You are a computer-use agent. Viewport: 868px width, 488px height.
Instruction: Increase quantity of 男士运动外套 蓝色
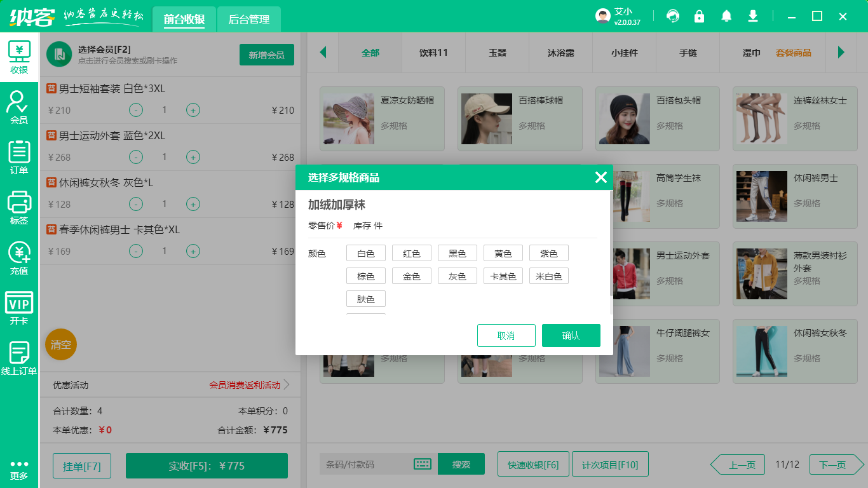click(193, 157)
